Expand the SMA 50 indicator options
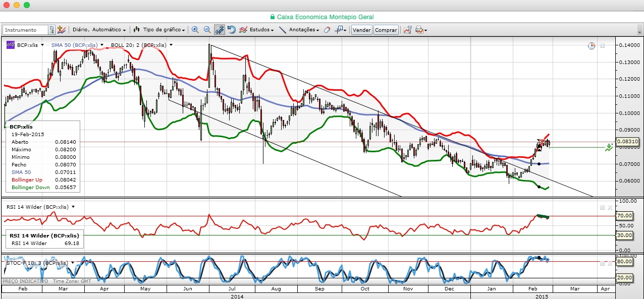The height and width of the screenshot is (299, 644). click(102, 45)
